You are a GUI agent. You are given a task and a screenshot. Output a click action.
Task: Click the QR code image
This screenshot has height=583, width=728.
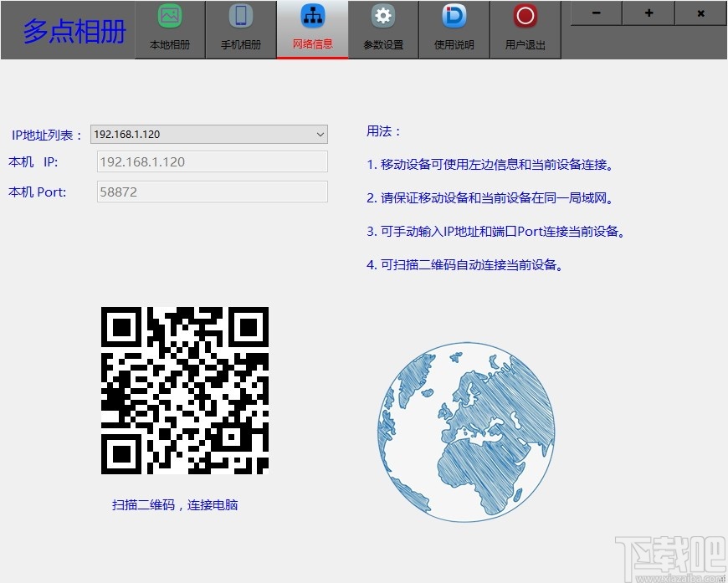[185, 391]
